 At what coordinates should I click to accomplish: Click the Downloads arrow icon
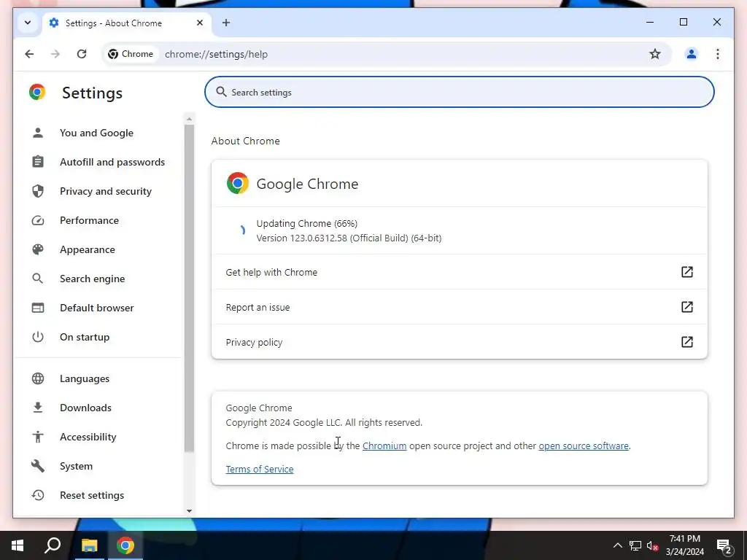[38, 408]
